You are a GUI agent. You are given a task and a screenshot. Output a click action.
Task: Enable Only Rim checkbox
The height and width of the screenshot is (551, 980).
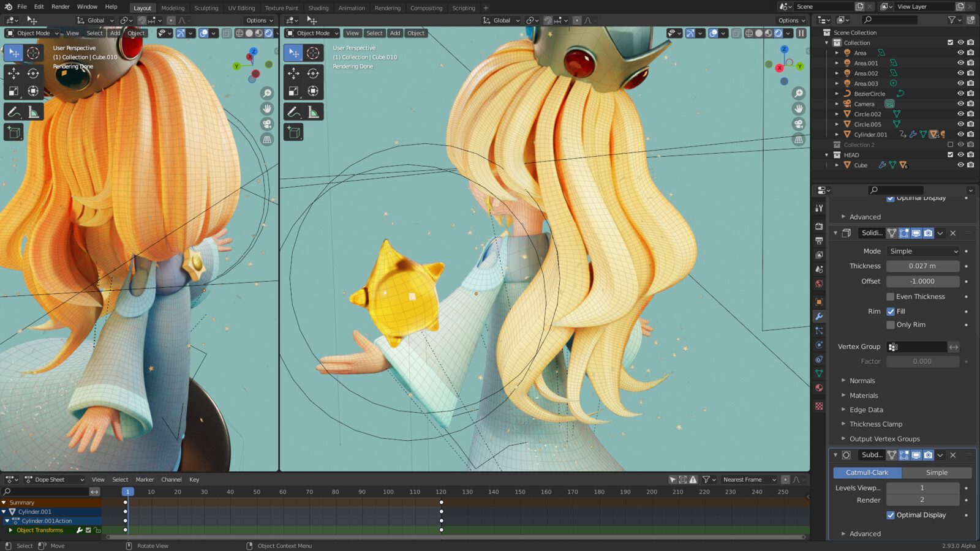891,325
